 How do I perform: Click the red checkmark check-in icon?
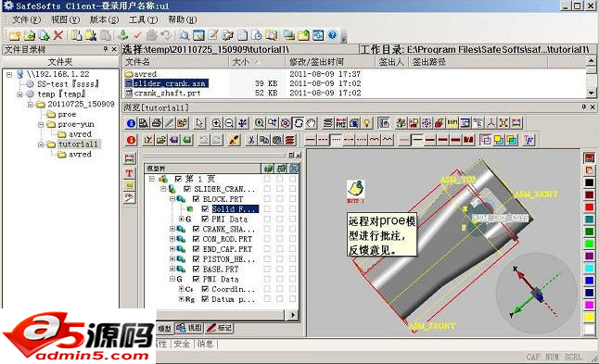(137, 35)
